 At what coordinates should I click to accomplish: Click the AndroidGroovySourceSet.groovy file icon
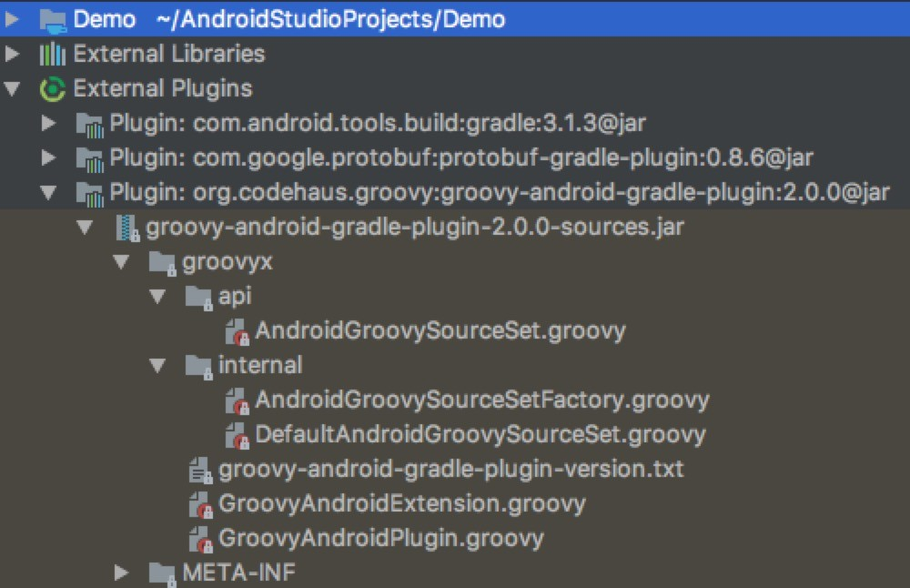click(237, 331)
